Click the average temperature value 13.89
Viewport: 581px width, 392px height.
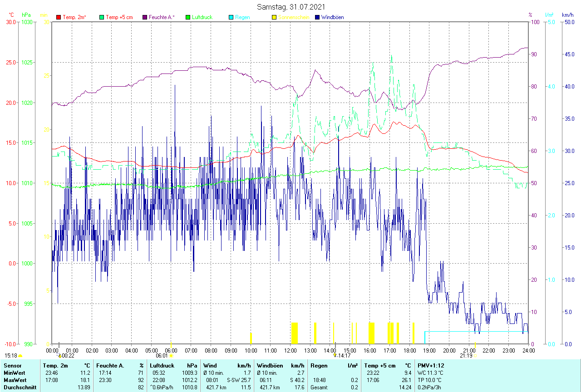(84, 387)
